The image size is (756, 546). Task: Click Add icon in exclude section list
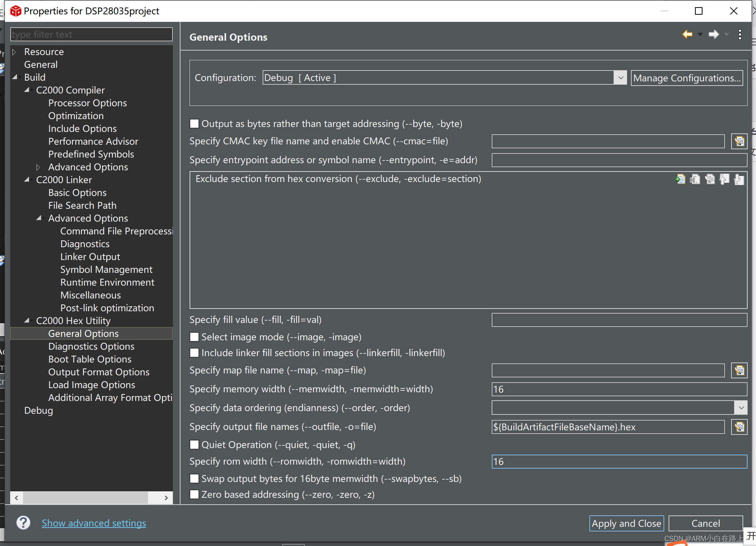(x=680, y=179)
